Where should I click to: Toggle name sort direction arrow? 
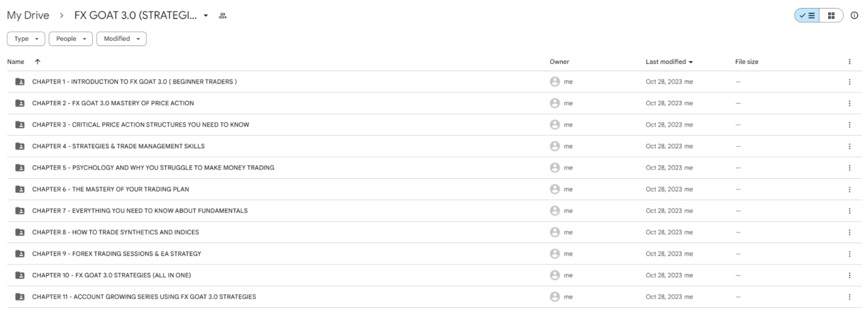click(37, 62)
